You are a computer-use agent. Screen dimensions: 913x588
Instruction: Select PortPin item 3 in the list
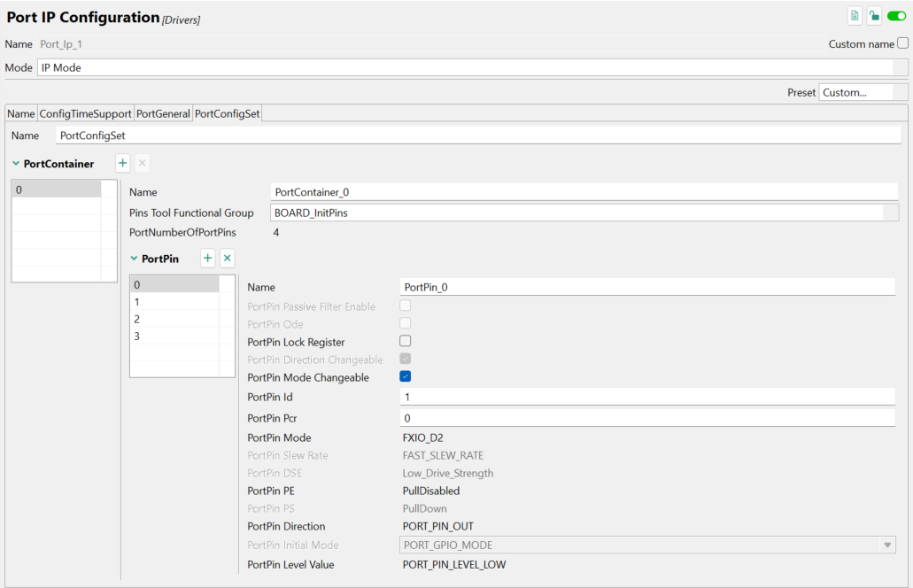pos(174,336)
